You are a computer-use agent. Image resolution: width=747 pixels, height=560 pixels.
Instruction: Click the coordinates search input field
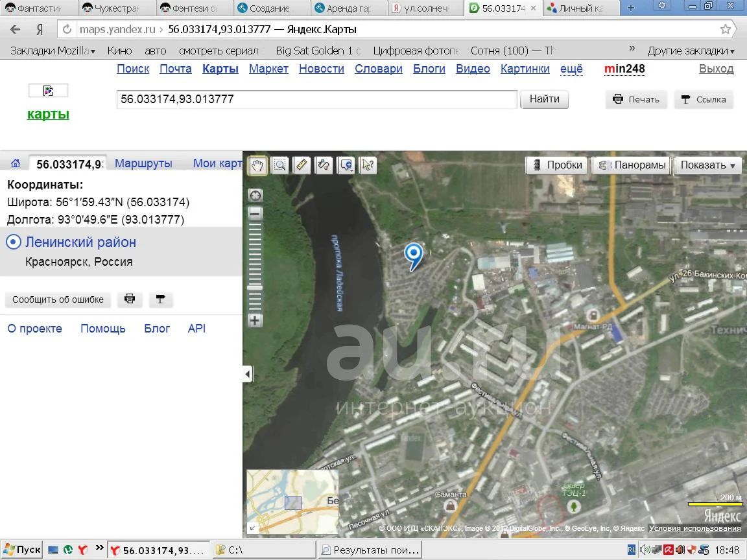317,99
